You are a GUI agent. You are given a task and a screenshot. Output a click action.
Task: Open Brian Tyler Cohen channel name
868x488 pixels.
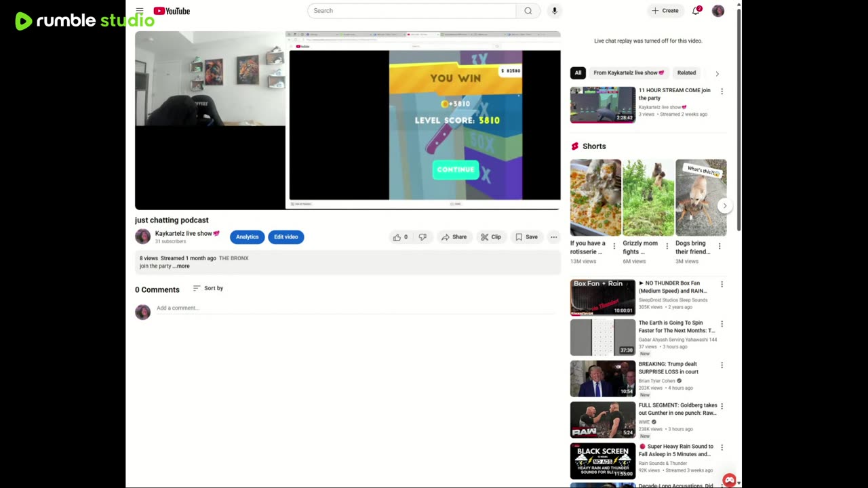pos(657,381)
